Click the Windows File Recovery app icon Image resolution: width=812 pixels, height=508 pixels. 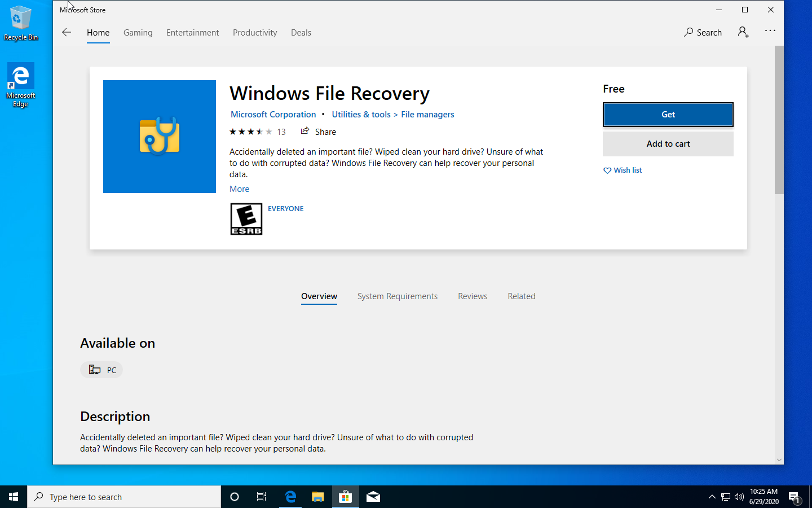159,136
